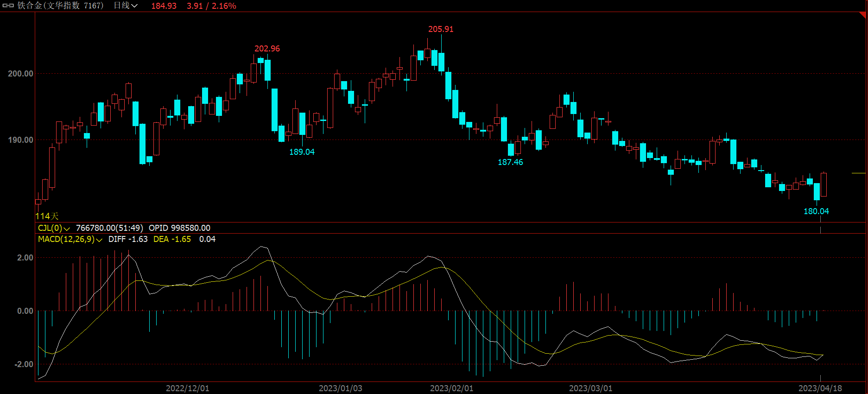
Task: Click the OPID 998580.00 open interest value
Action: pyautogui.click(x=179, y=228)
